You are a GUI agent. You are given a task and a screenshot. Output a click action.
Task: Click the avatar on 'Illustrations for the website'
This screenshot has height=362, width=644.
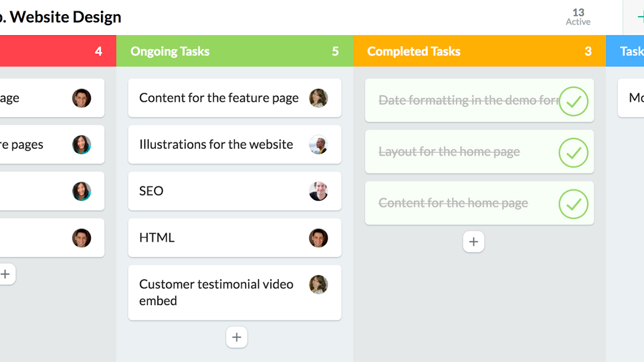point(319,145)
